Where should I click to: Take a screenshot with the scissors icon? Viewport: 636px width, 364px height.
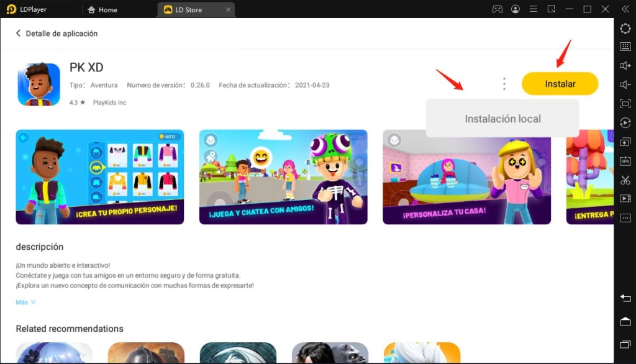pos(625,180)
